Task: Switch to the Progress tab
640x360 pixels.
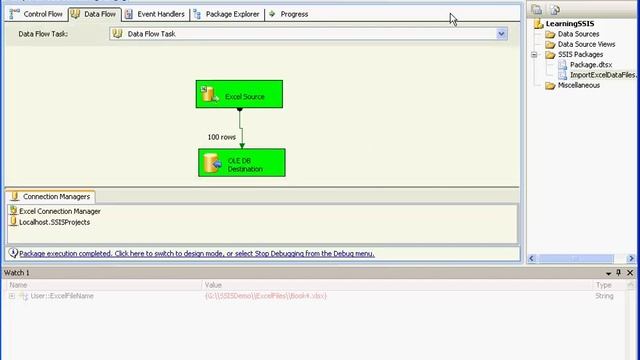Action: click(x=289, y=14)
